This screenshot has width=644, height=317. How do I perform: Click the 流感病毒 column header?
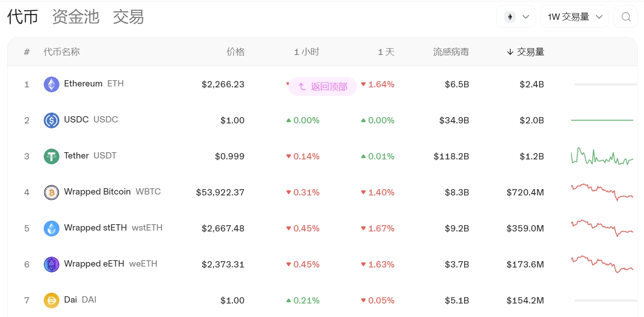point(451,52)
